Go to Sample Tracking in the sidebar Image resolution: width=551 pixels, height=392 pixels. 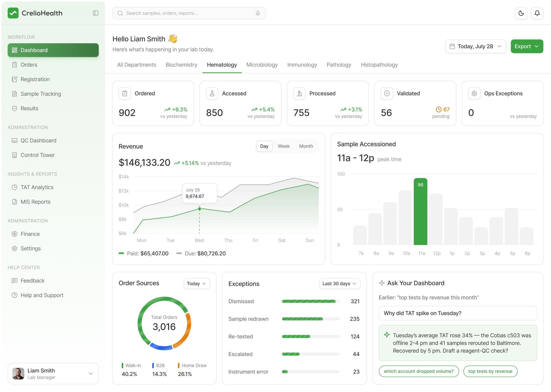[53, 94]
